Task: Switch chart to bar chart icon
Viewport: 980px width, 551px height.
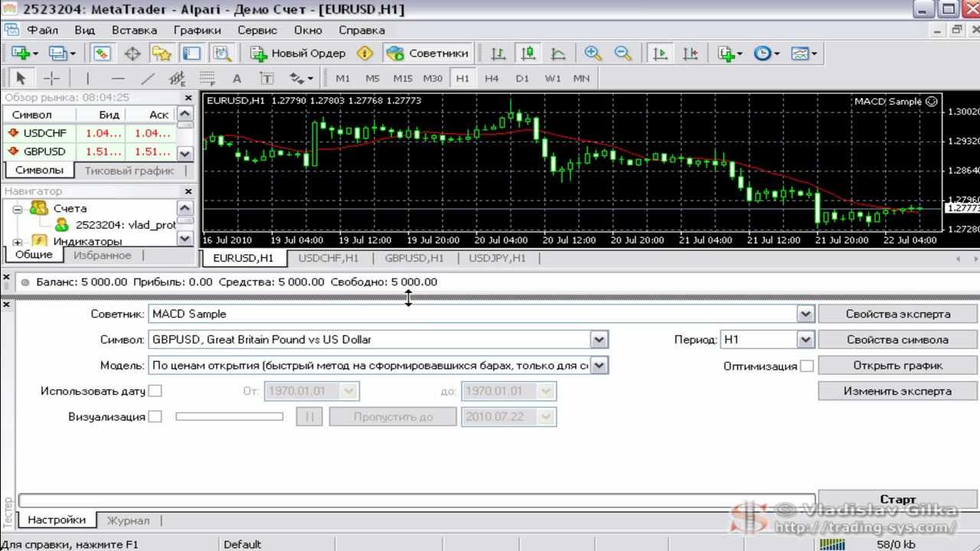Action: pos(498,54)
